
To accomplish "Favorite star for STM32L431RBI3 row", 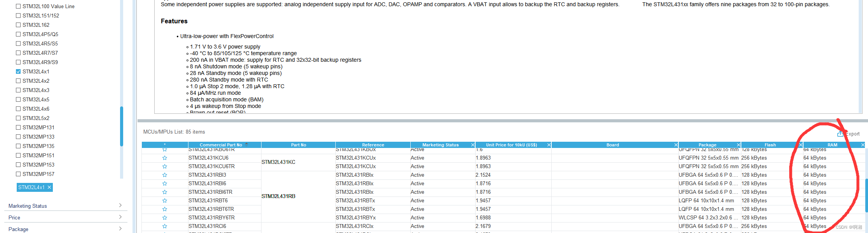I will pos(165,175).
